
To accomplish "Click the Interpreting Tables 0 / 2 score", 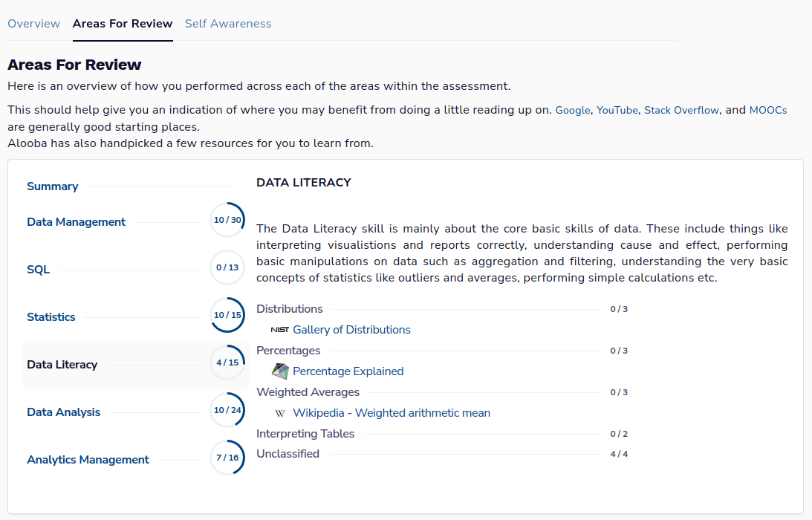I will pyautogui.click(x=619, y=434).
